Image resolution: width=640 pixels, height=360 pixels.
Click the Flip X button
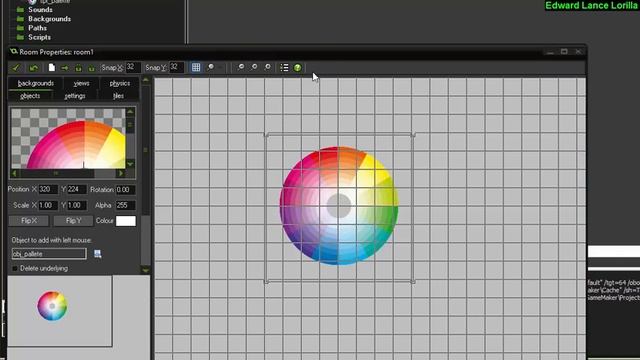click(29, 221)
